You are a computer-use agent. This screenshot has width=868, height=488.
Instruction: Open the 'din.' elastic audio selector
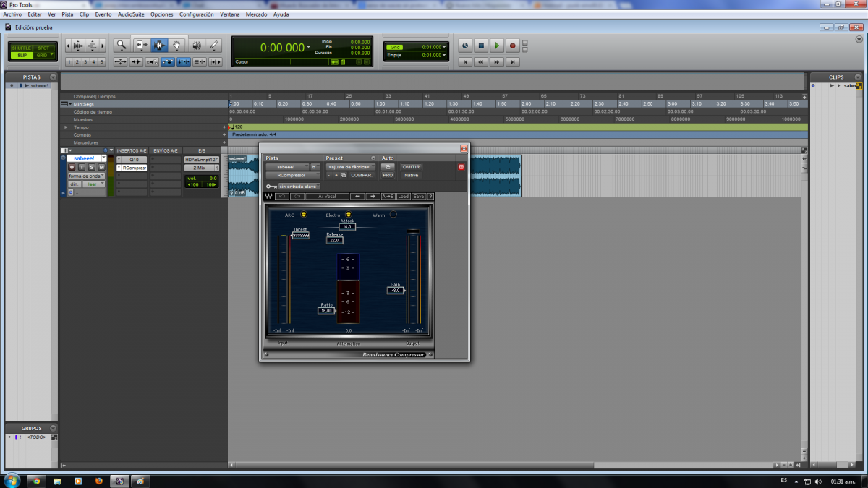click(x=74, y=184)
